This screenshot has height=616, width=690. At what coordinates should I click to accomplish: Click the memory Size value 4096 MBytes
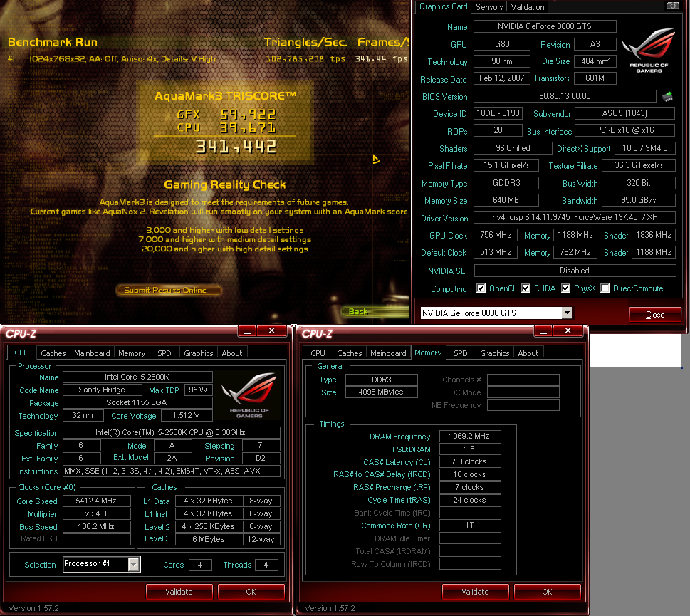381,392
